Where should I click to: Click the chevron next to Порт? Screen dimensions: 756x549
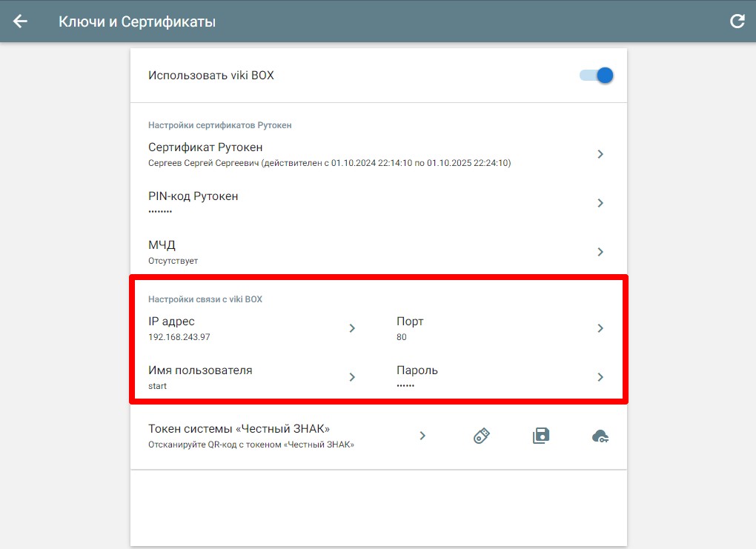click(x=600, y=328)
